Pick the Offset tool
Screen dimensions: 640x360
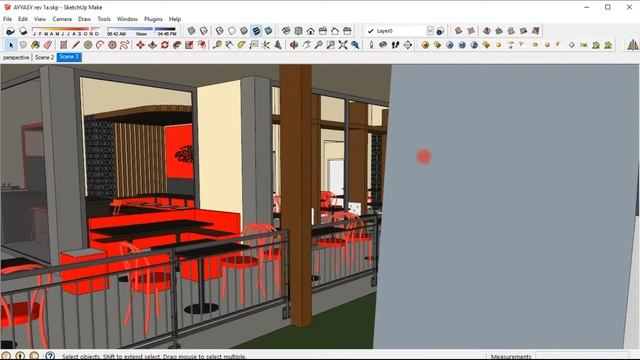(x=202, y=45)
